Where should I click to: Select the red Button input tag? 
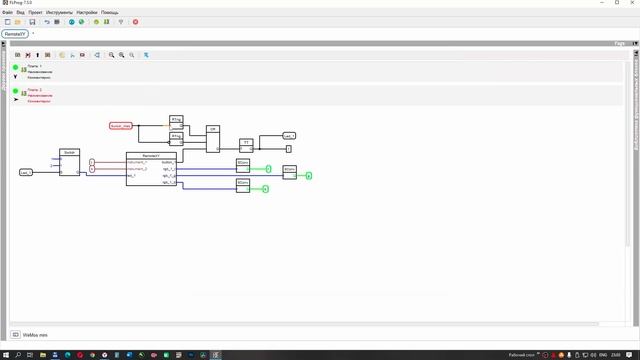click(x=121, y=126)
